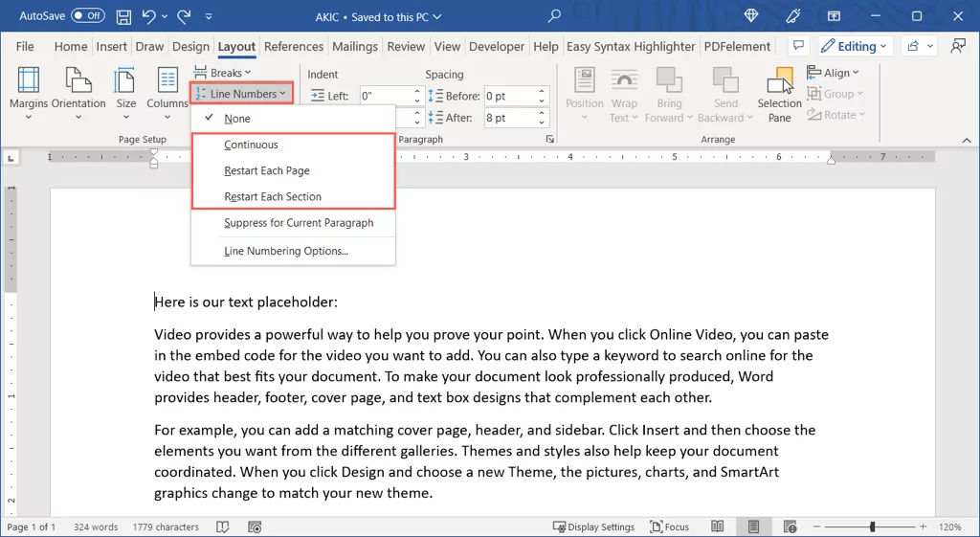Open the PDFelement tab
980x537 pixels.
point(737,46)
